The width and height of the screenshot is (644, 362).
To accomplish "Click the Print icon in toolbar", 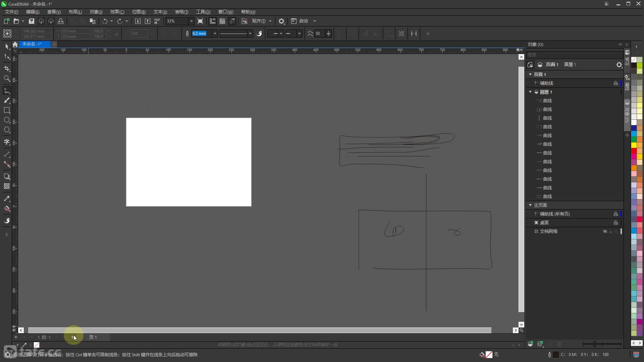I will [61, 21].
